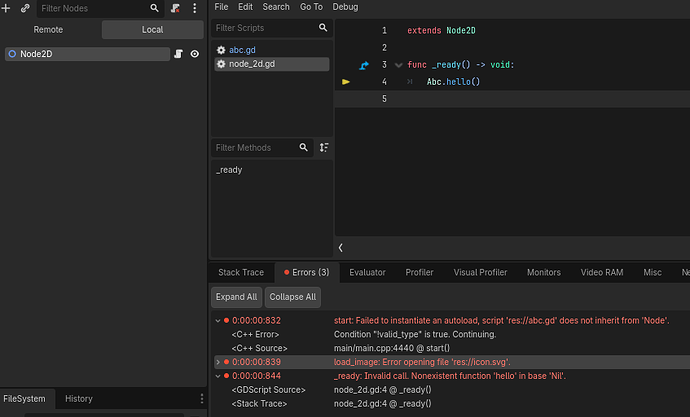Screen dimensions: 690x417
Task: Add a new child node
Action: [x=6, y=8]
